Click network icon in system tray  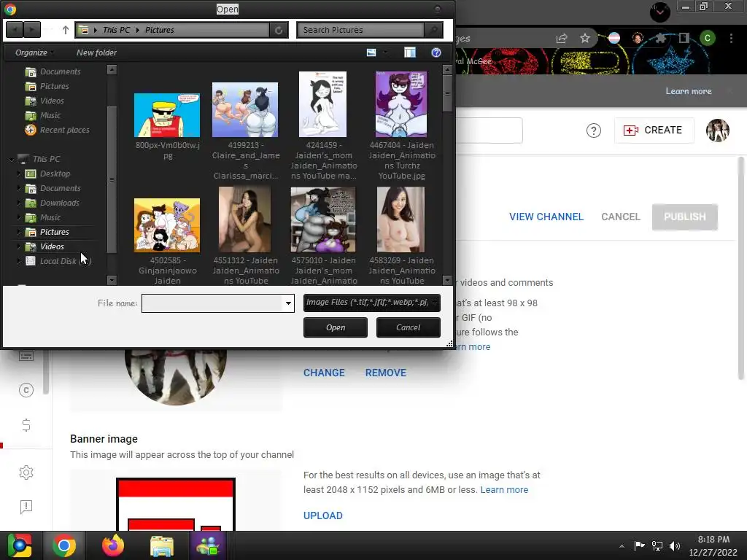(657, 546)
